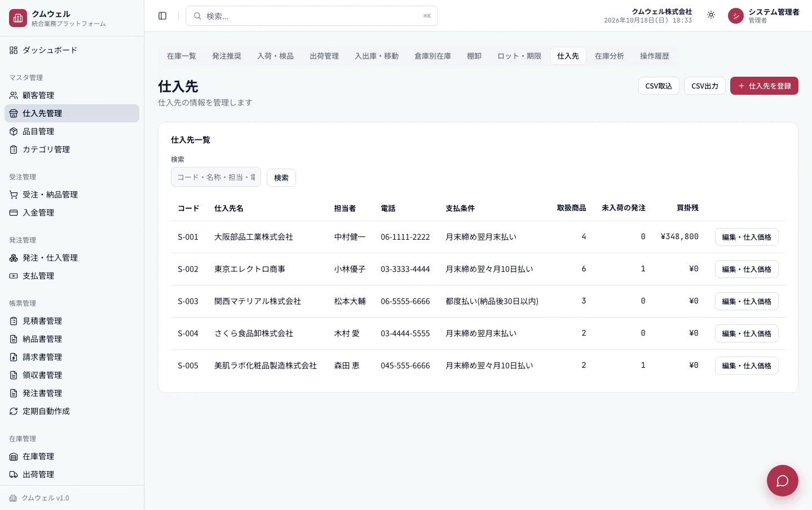812x510 pixels.
Task: Click the 支払条件 column header
Action: [460, 208]
